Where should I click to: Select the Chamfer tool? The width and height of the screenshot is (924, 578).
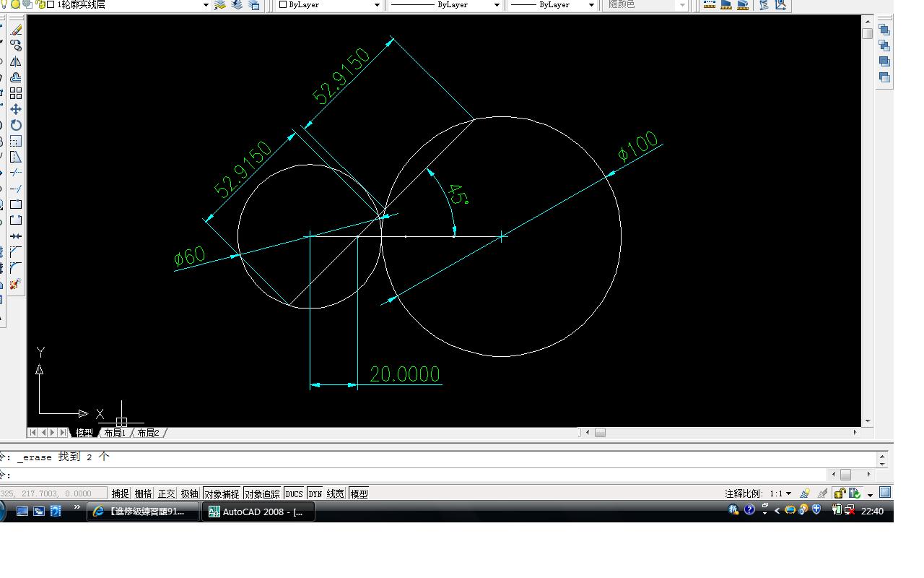point(16,252)
